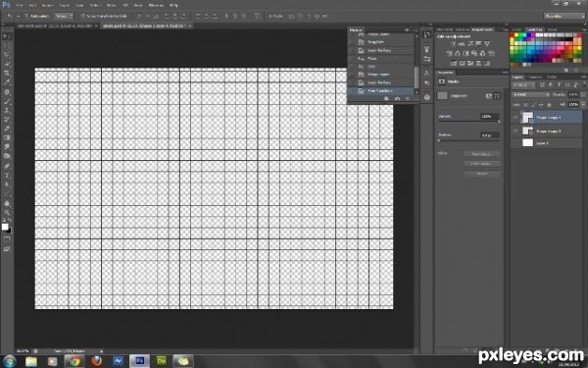The width and height of the screenshot is (588, 368).
Task: Add a Curves adjustment
Action: click(470, 44)
